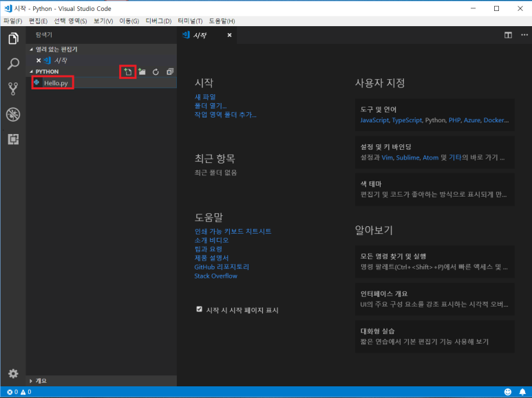This screenshot has width=532, height=398.
Task: Open the Explorer view in the activity bar
Action: 13,38
